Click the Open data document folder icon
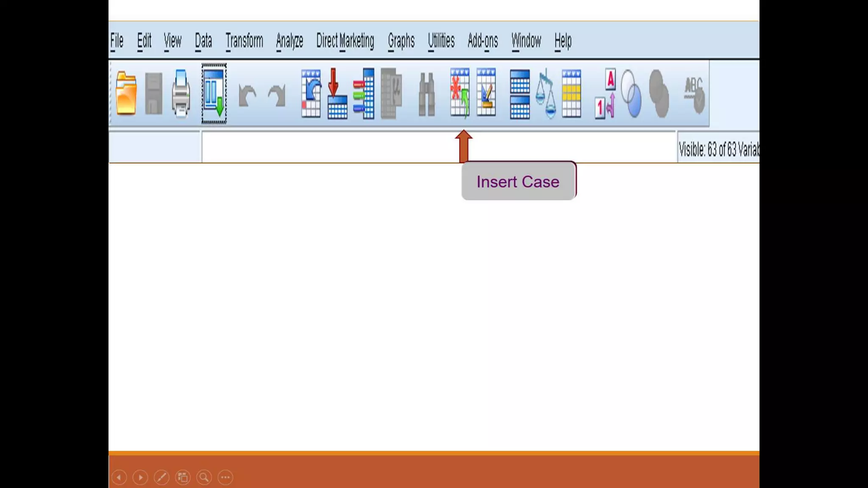 tap(126, 94)
